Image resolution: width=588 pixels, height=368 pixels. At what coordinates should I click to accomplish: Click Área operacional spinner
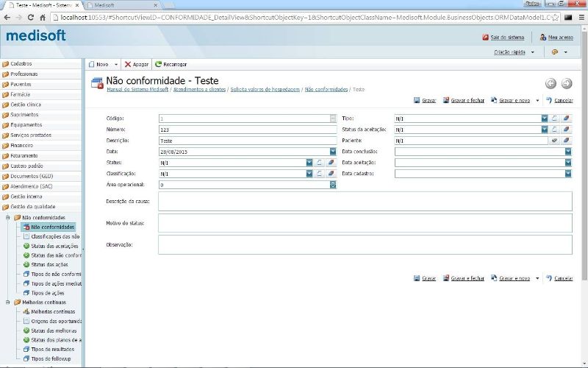coord(333,185)
